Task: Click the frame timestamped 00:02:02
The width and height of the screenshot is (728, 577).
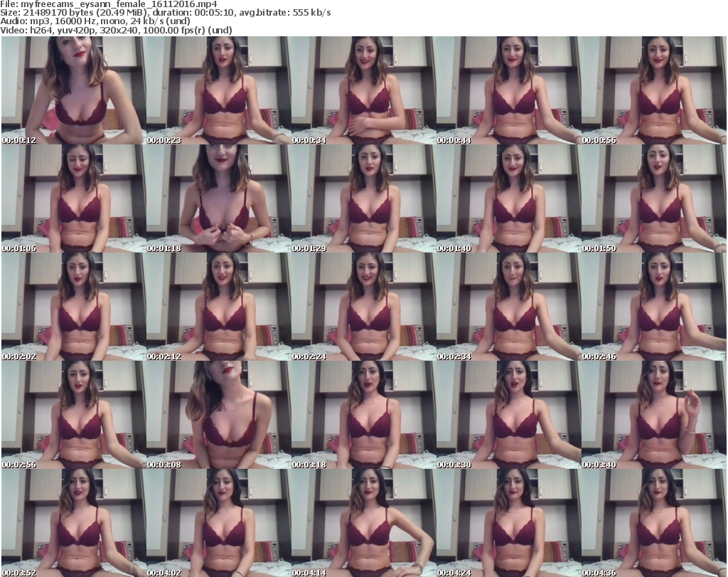Action: (x=73, y=307)
